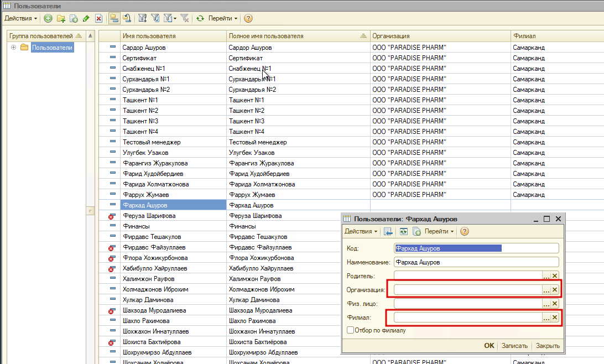Click the set filter and sort icon
The width and height of the screenshot is (604, 364).
point(143,18)
